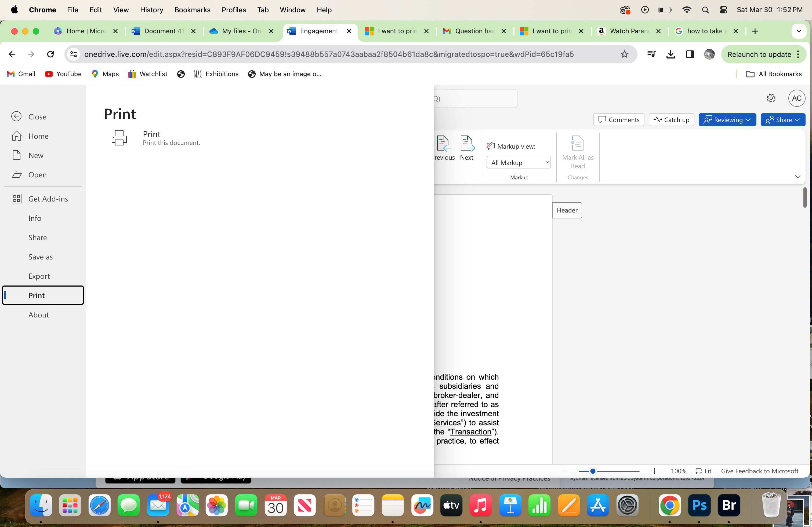Click the Give Feedback to Microsoft link

[759, 471]
